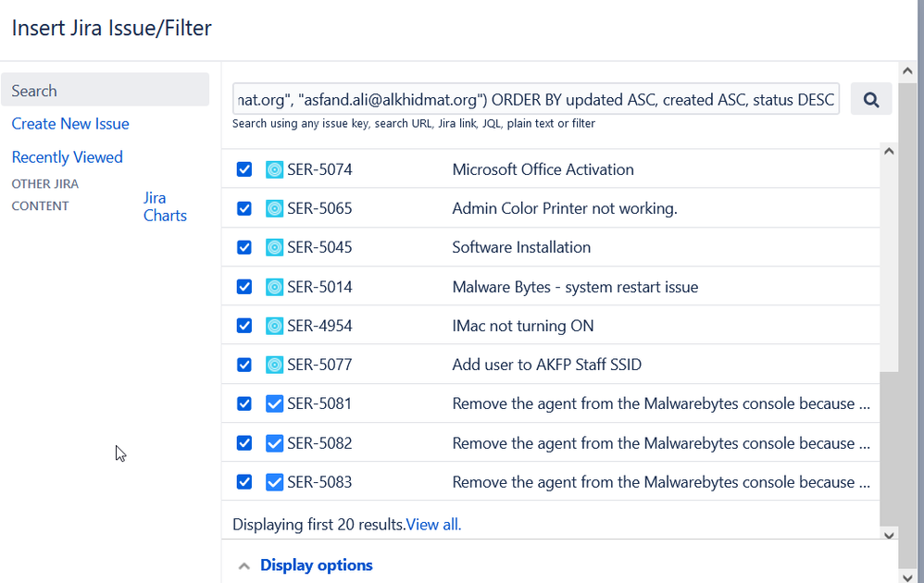Image resolution: width=924 pixels, height=583 pixels.
Task: Click the issue type icon for SER-5077
Action: pyautogui.click(x=274, y=365)
